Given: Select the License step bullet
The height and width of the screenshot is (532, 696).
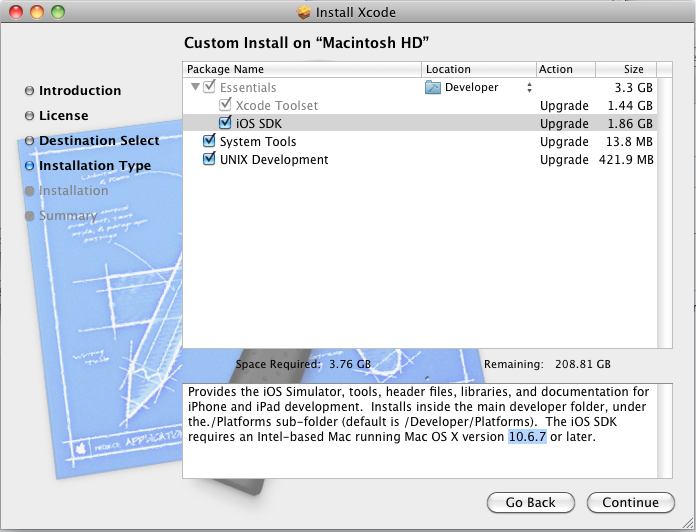Looking at the screenshot, I should tap(29, 116).
